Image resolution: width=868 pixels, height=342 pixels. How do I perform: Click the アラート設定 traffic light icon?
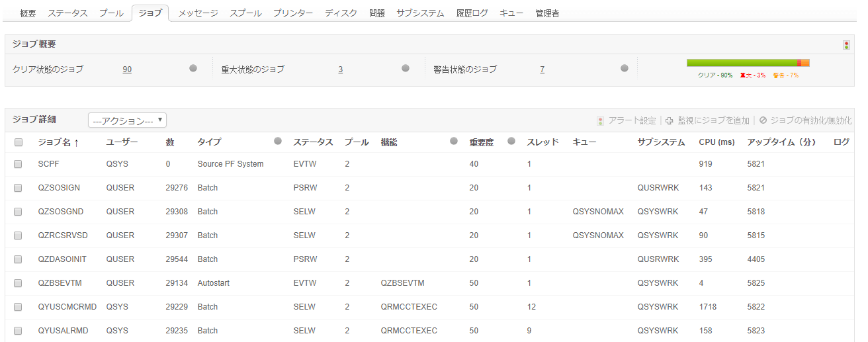coord(601,121)
